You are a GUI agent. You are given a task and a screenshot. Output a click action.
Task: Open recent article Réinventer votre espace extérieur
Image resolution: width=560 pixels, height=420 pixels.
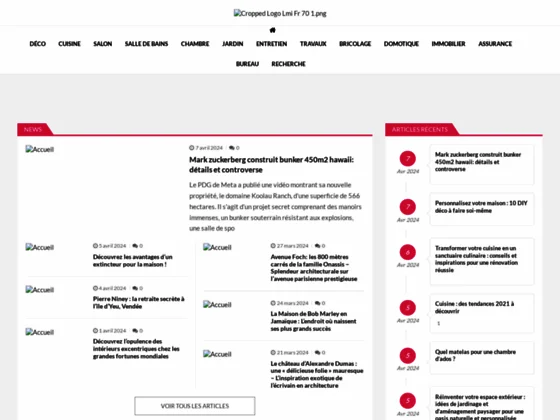click(x=480, y=406)
